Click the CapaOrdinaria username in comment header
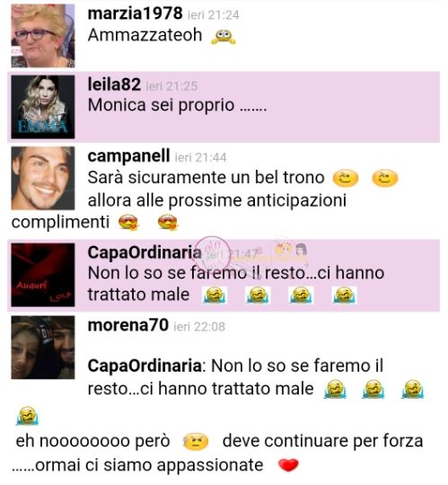This screenshot has height=485, width=448. pyautogui.click(x=145, y=252)
